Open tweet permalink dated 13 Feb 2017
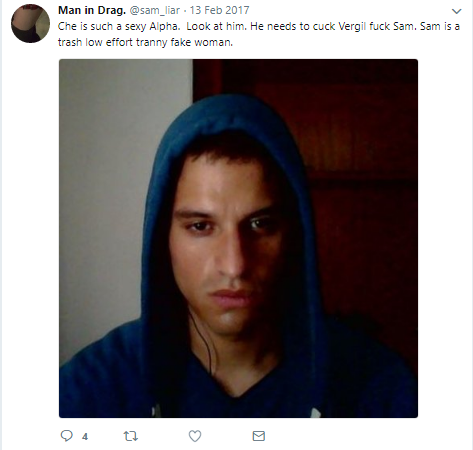The height and width of the screenshot is (450, 473). [219, 10]
